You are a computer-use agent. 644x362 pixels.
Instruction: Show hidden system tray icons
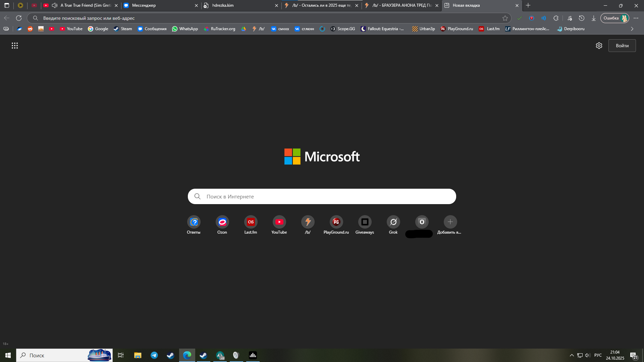coord(572,355)
